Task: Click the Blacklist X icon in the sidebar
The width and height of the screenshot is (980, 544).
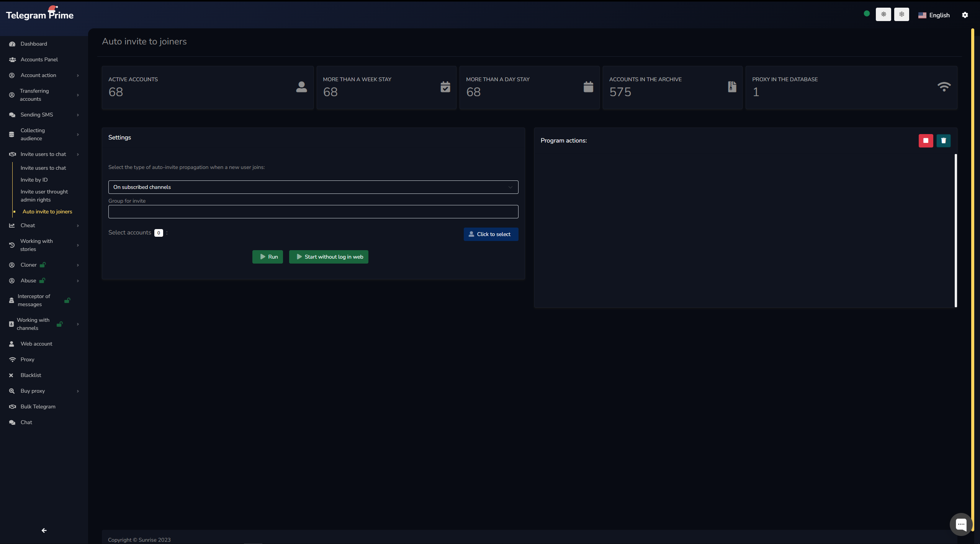Action: [x=11, y=375]
